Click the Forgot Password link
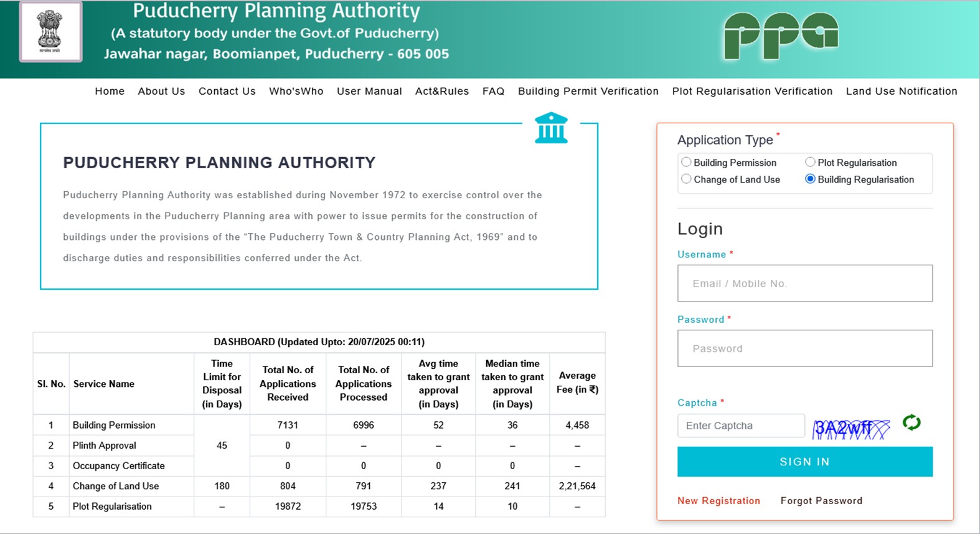 821,500
